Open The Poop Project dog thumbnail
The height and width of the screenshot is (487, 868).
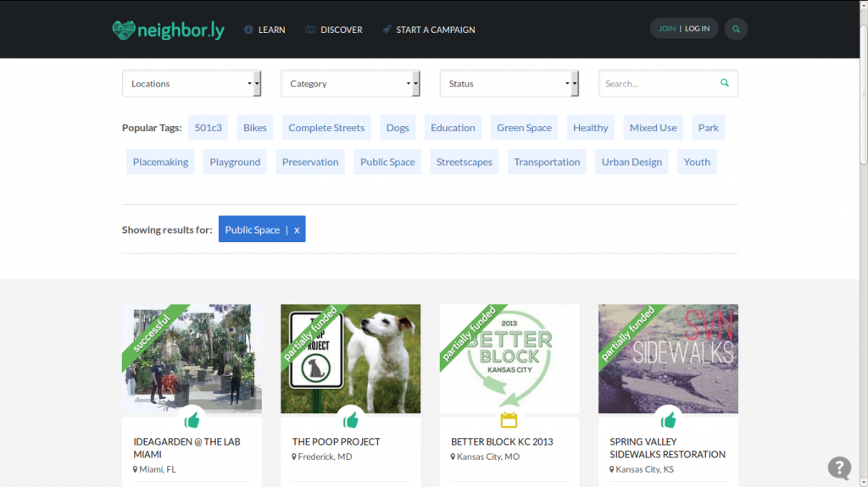[350, 358]
